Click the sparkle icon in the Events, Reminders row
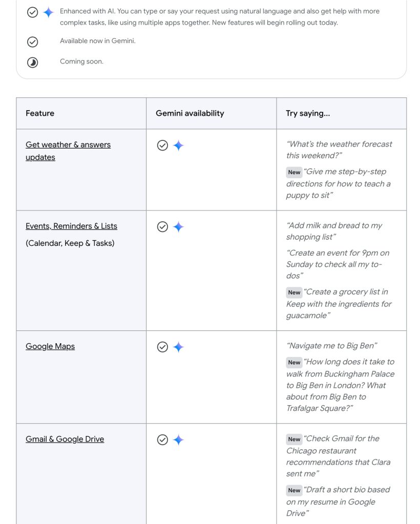This screenshot has height=524, width=420. 178,227
